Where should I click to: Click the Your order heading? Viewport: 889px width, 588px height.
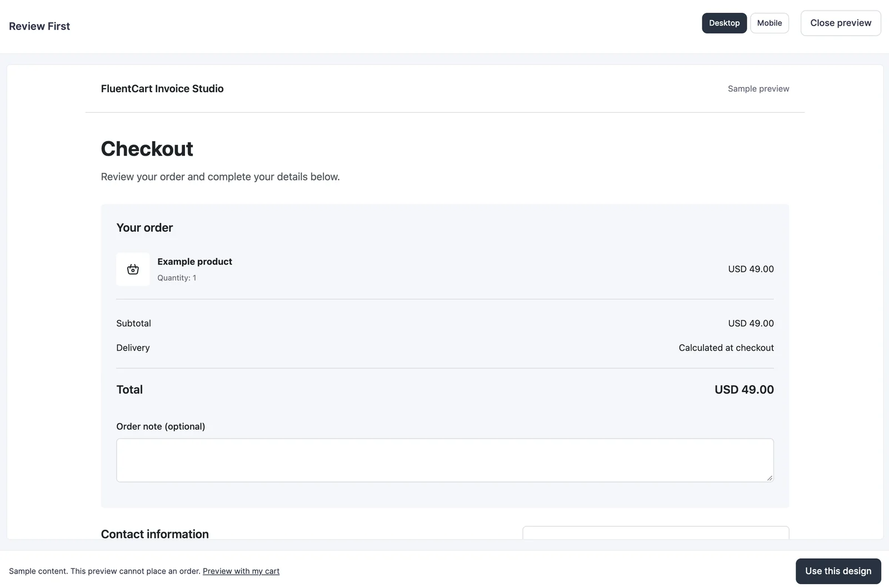[x=144, y=228]
